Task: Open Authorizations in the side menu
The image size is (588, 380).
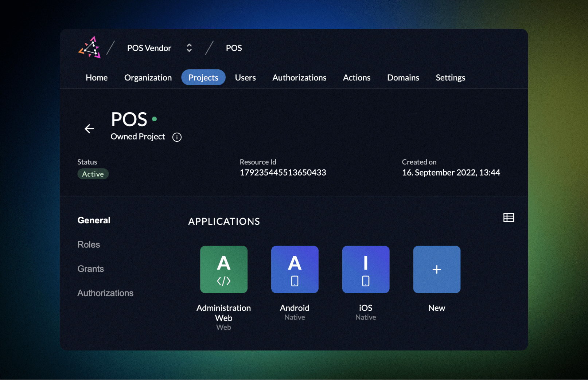Action: 105,293
